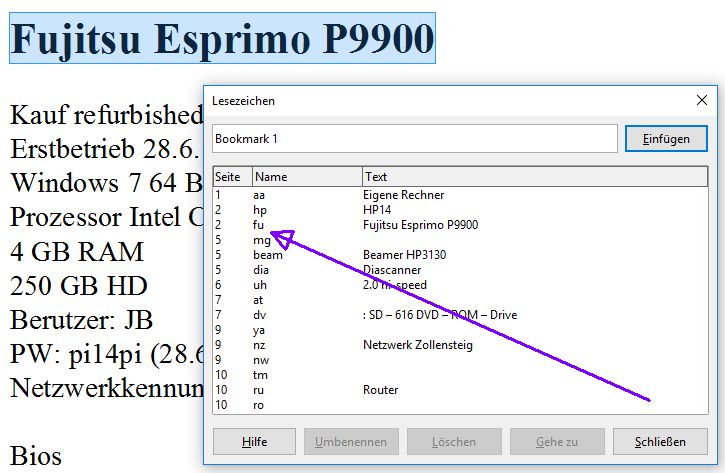Select bookmark hp with text HP14
The width and height of the screenshot is (725, 473).
tap(461, 210)
